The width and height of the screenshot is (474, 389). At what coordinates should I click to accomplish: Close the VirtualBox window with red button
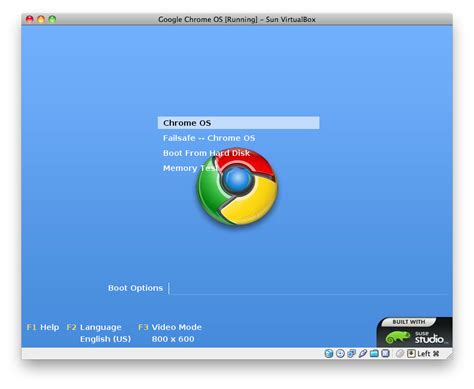click(x=30, y=19)
